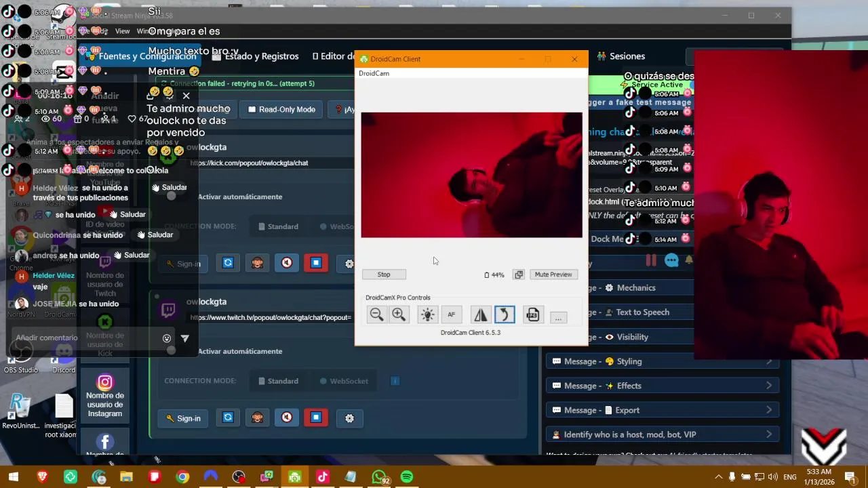The height and width of the screenshot is (488, 868).
Task: Open settings gear in lower Twitch row
Action: click(x=349, y=418)
